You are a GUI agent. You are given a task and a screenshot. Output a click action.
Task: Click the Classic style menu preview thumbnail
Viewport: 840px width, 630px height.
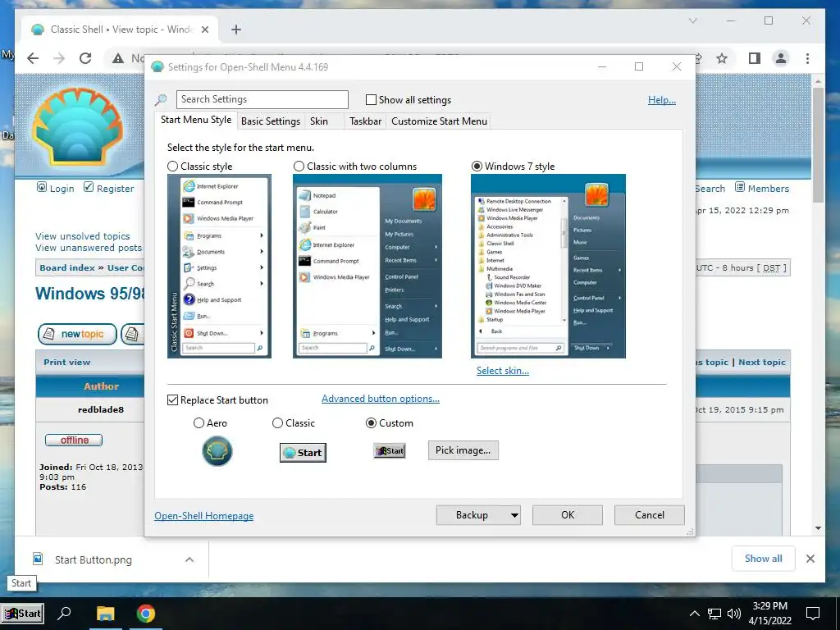(219, 267)
